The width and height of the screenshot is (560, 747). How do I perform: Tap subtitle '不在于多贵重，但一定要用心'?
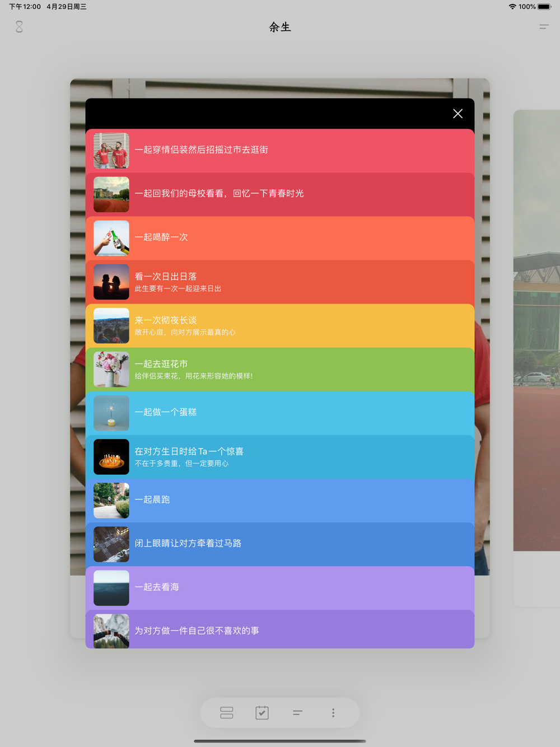(x=181, y=463)
